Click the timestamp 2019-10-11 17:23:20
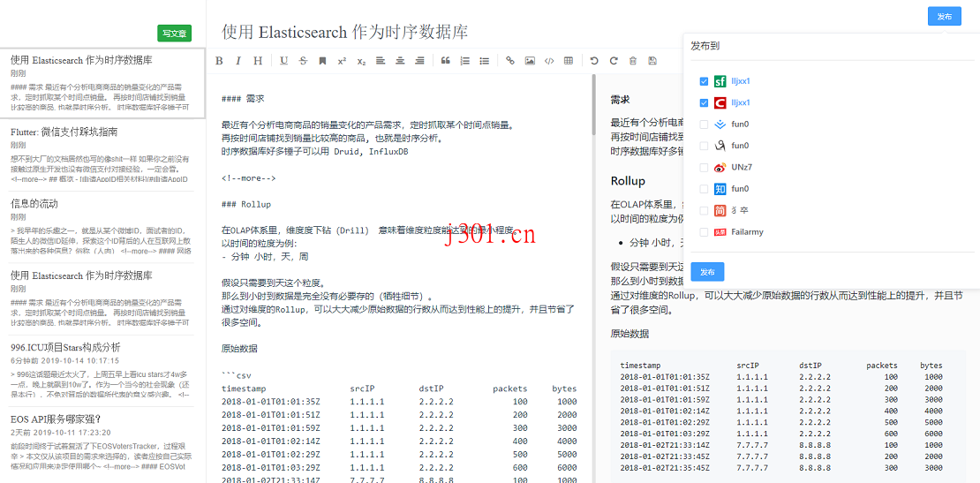This screenshot has width=980, height=483. click(70, 433)
